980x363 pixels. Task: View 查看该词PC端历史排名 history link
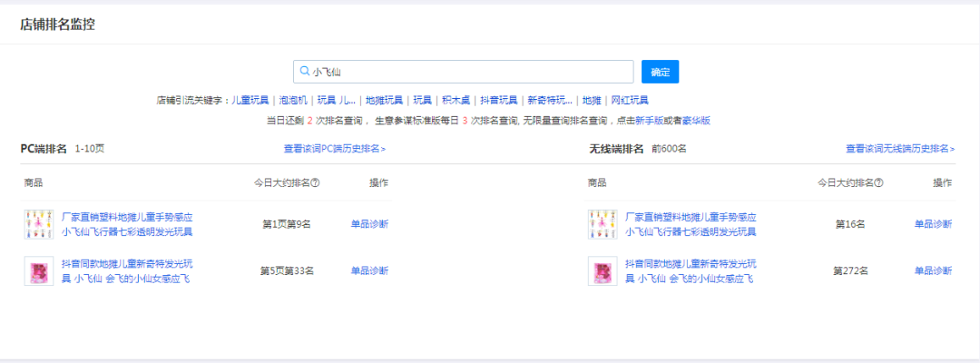click(x=335, y=149)
